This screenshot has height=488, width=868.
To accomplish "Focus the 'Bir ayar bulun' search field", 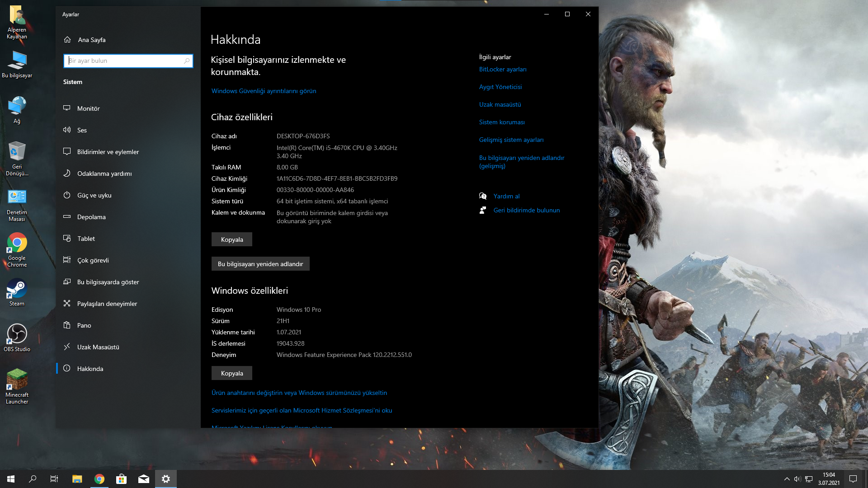I will pos(122,61).
